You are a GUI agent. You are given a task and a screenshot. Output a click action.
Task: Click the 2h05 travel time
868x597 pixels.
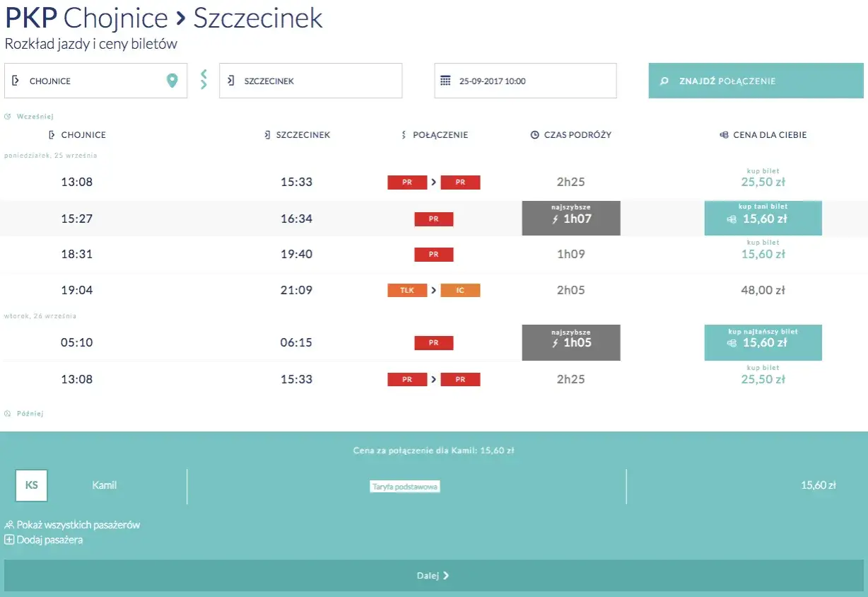[x=571, y=290]
